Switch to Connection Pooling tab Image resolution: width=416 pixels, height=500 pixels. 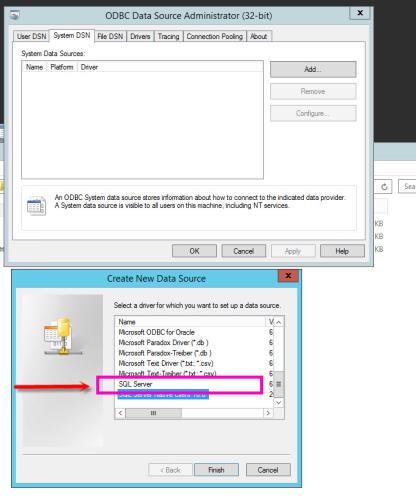point(214,36)
